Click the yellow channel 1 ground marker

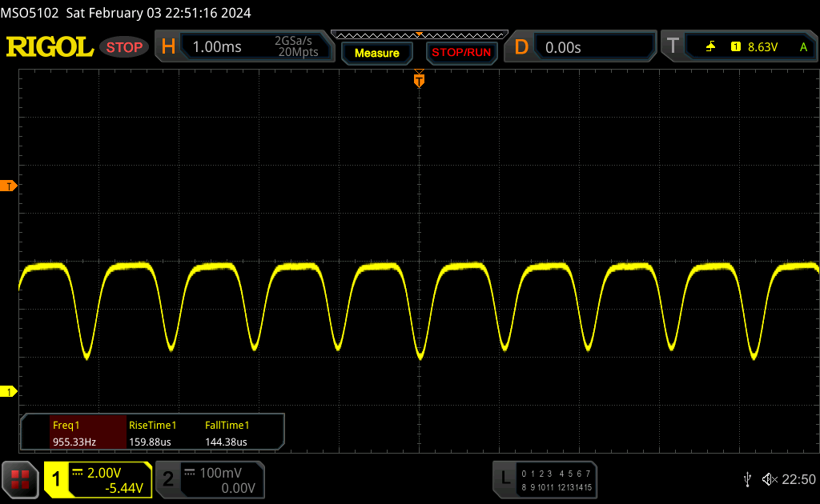[10, 391]
